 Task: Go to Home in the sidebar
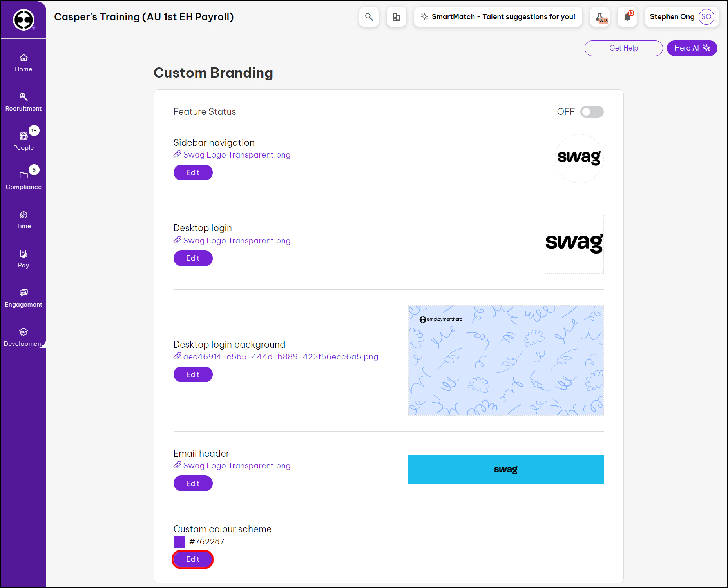(24, 63)
